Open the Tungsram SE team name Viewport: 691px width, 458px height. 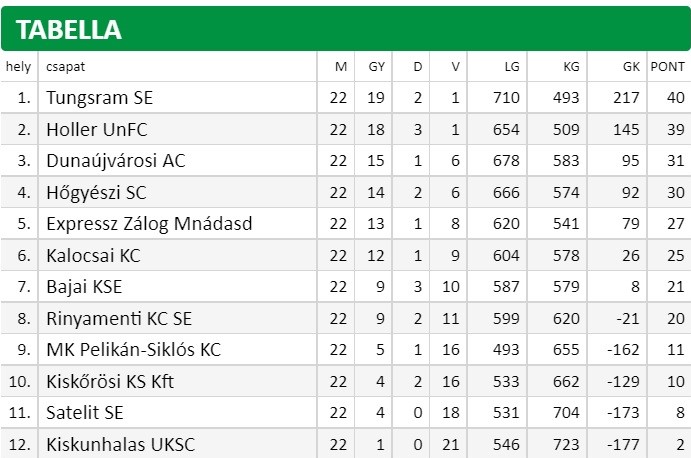[100, 98]
